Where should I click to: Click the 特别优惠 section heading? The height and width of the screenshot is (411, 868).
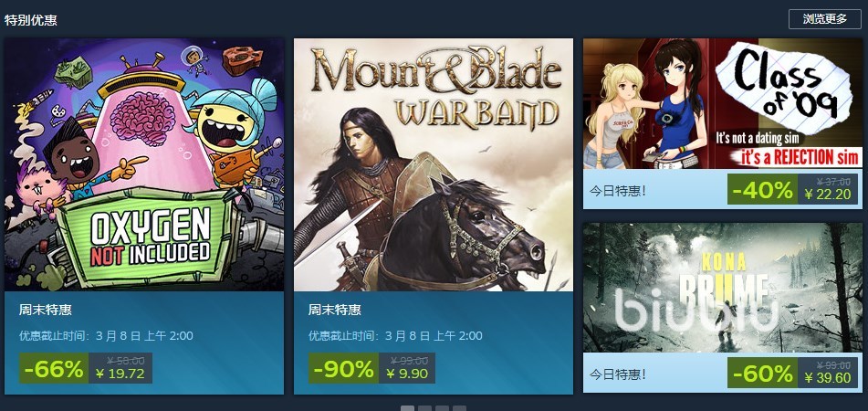click(31, 20)
